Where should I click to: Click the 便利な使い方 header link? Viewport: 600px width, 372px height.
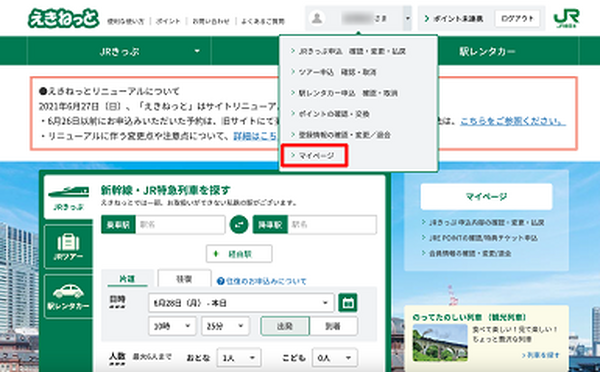pyautogui.click(x=126, y=21)
